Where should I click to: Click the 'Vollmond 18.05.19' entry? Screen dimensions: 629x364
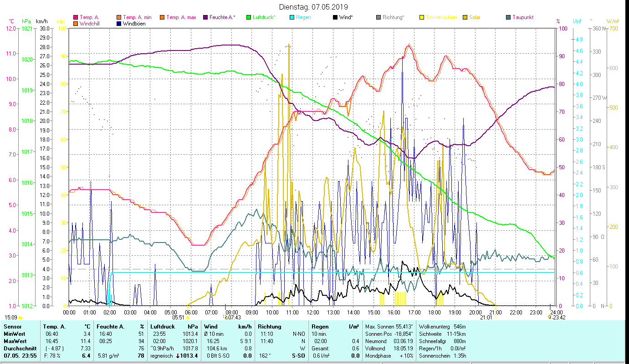pos(389,349)
